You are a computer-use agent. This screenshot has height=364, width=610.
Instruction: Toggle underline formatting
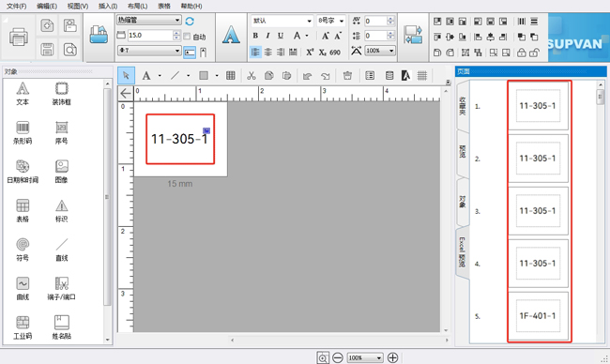(x=281, y=36)
